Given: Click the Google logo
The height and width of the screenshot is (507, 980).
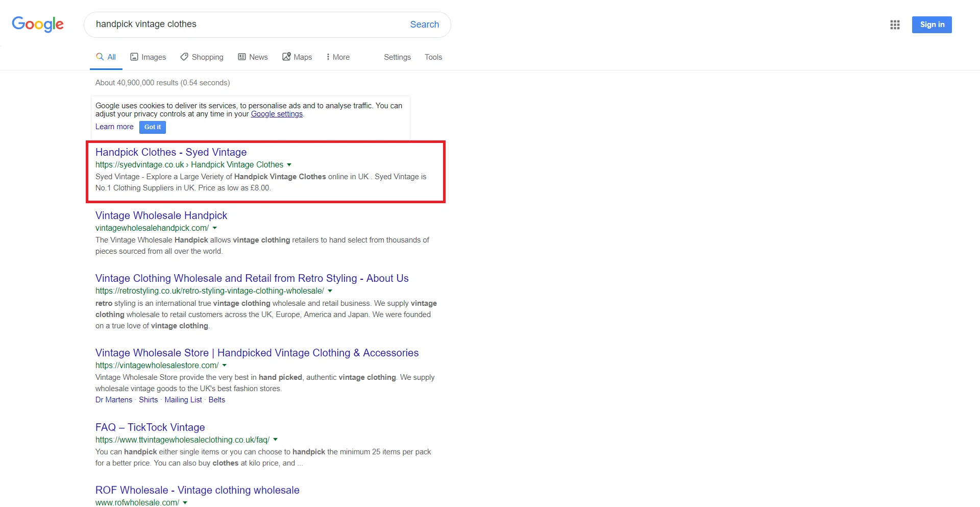Looking at the screenshot, I should click(x=38, y=24).
